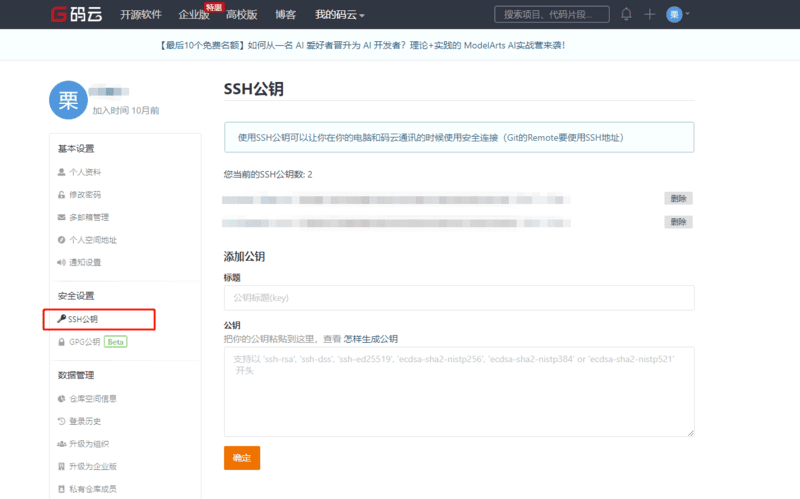Click the 公钥标题 title input field
Image resolution: width=800 pixels, height=499 pixels.
point(459,298)
